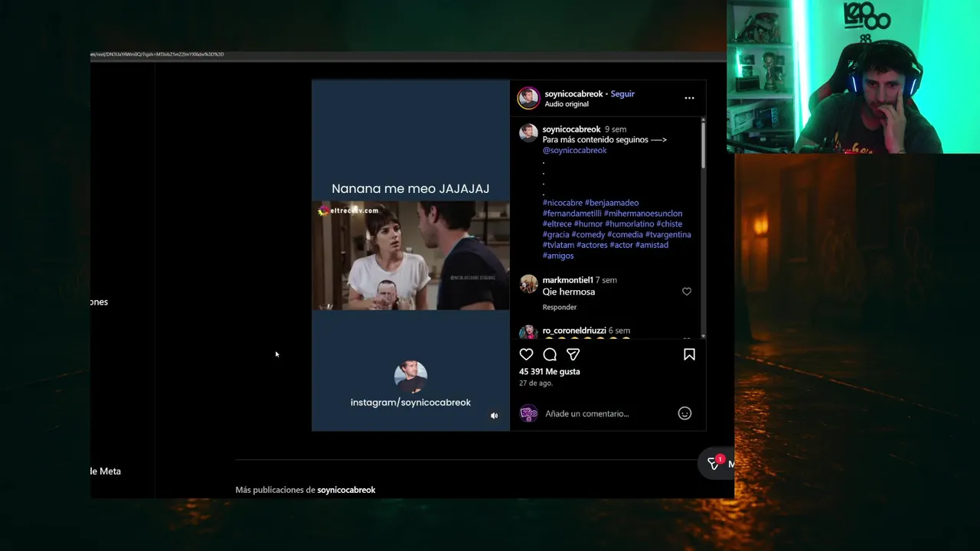
Task: View the 45 391 Me gusta likes list
Action: tap(550, 371)
